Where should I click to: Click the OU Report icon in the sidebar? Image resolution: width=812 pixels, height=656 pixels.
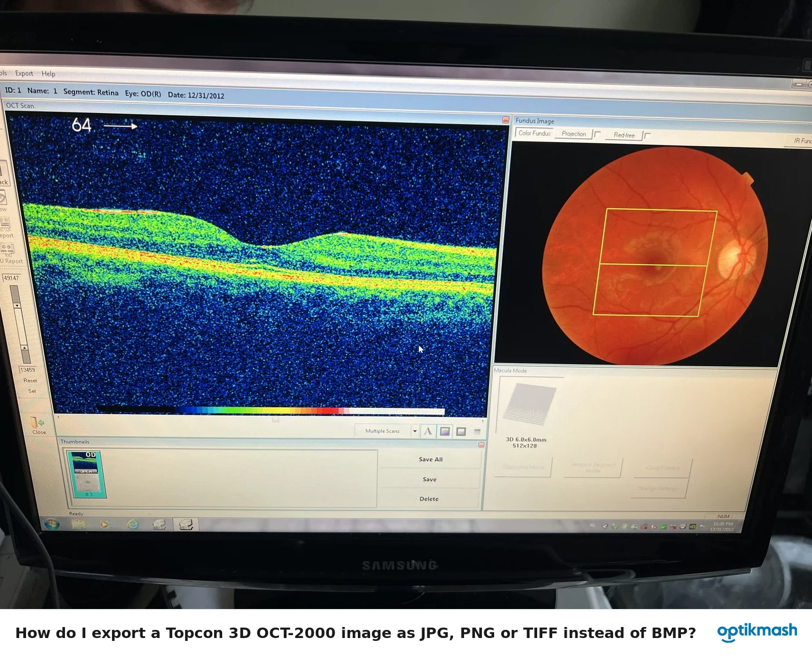tap(8, 249)
